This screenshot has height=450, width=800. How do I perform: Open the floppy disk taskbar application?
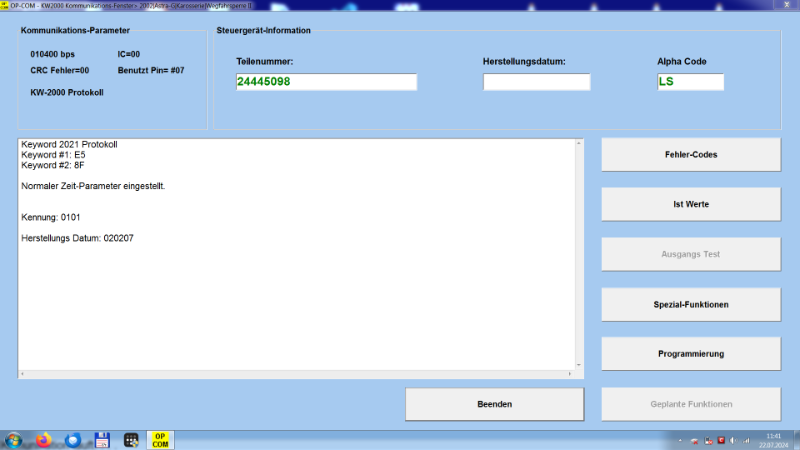(102, 440)
